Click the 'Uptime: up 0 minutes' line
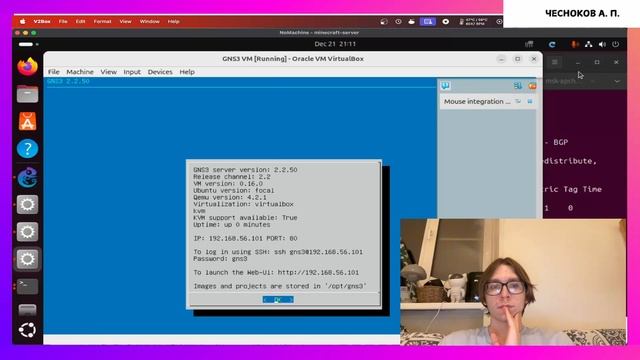640x360 pixels. 232,225
